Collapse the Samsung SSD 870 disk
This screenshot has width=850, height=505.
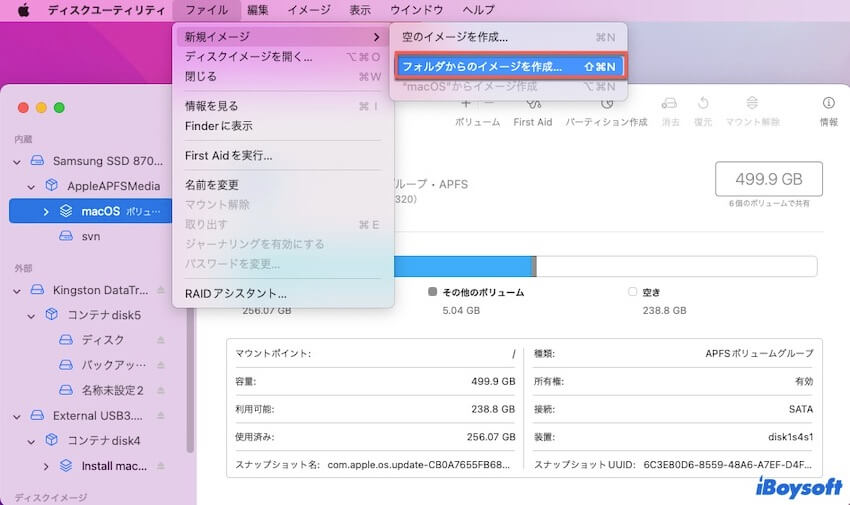[17, 161]
